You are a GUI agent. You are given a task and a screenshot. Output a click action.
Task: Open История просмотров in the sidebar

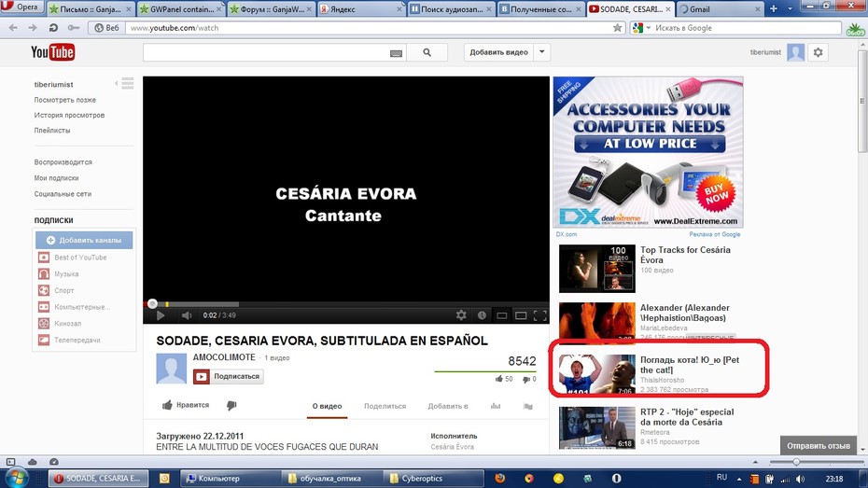pyautogui.click(x=69, y=115)
